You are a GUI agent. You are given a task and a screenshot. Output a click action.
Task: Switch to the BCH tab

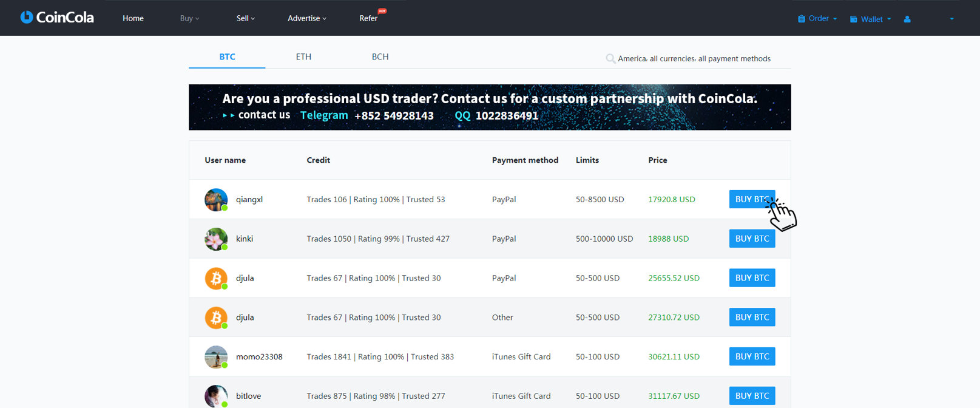pos(380,56)
